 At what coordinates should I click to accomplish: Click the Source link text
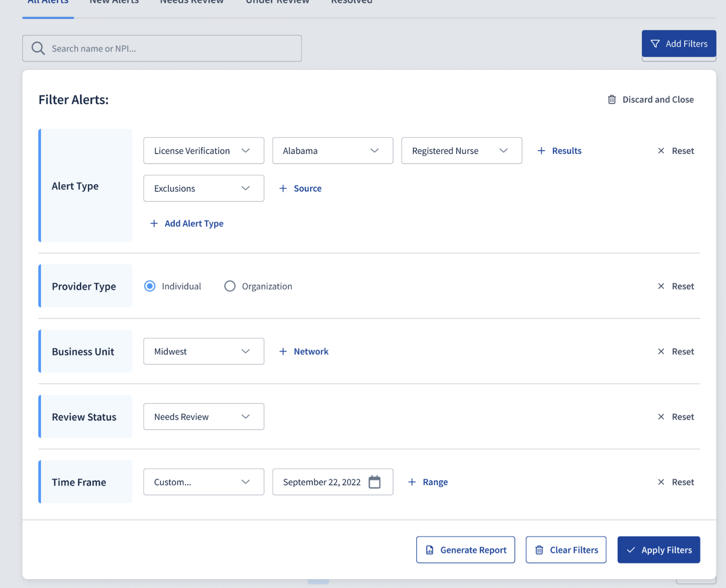click(x=308, y=188)
